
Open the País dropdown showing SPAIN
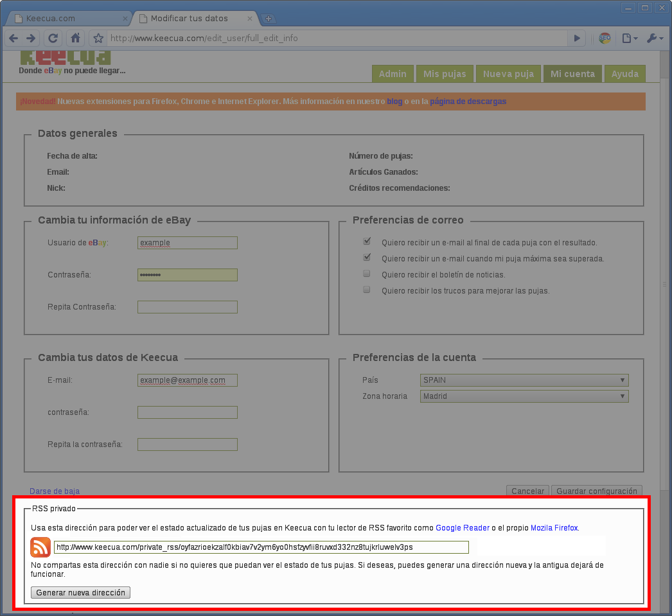pyautogui.click(x=524, y=380)
